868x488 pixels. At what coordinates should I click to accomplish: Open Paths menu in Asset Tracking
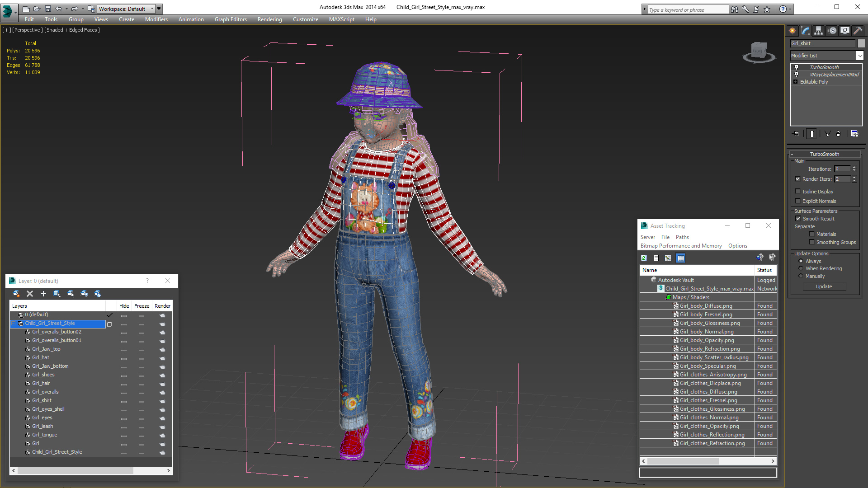point(682,237)
